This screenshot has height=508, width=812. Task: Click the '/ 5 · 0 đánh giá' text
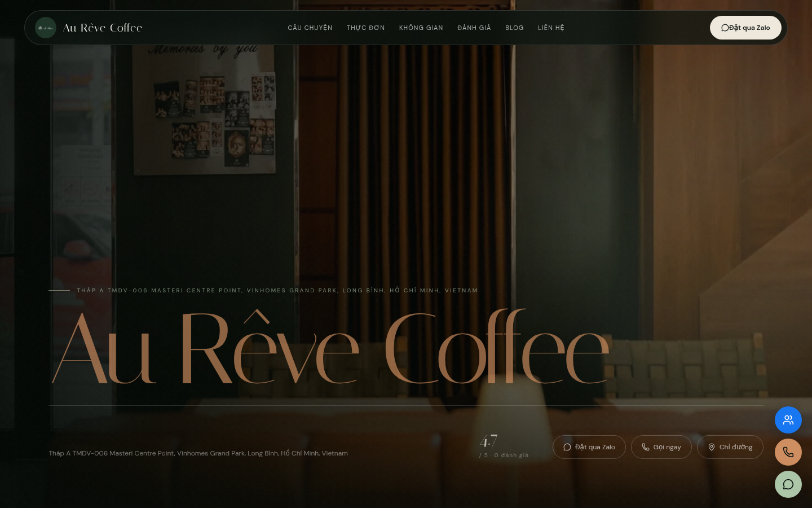504,456
